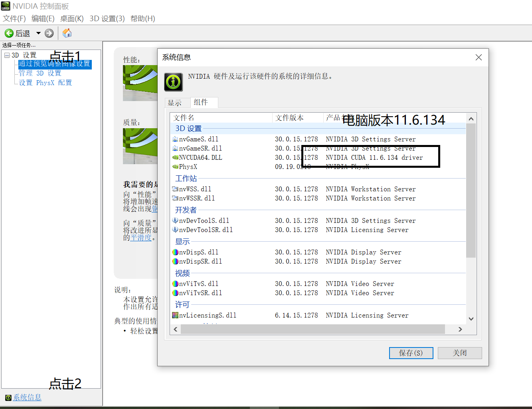Open the Back history dropdown arrow

point(39,33)
